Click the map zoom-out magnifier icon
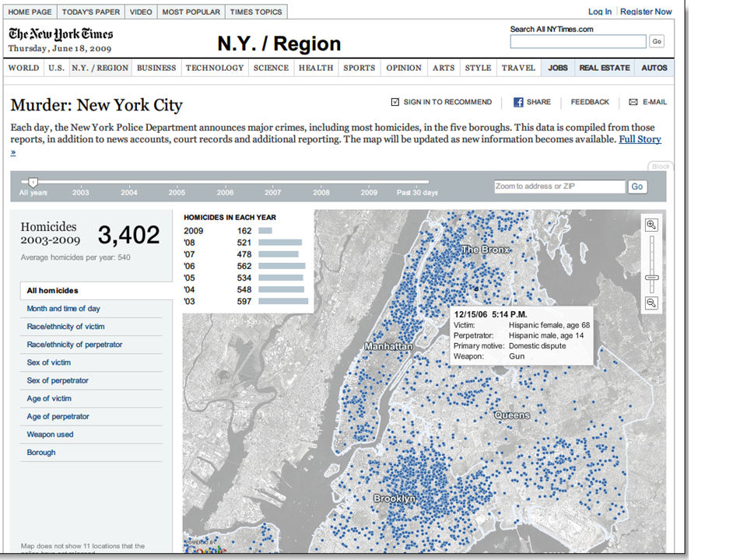The height and width of the screenshot is (560, 747). pyautogui.click(x=651, y=303)
